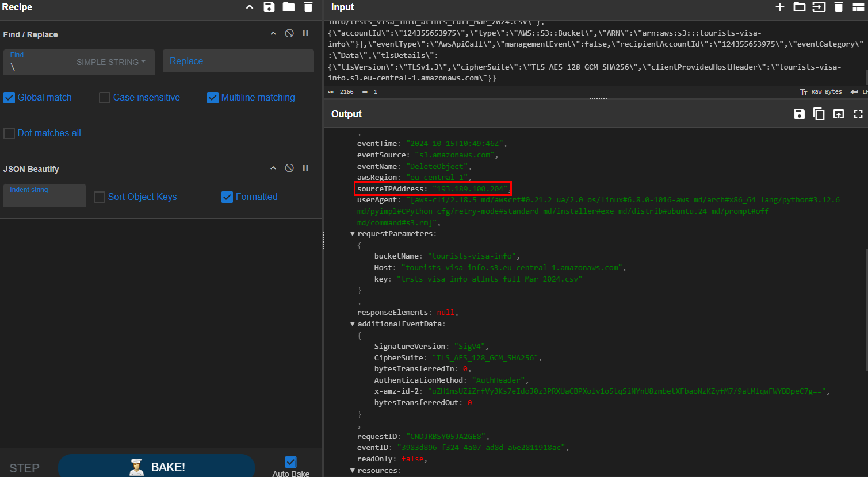Collapse the JSON Beautify operation panel
Image resolution: width=868 pixels, height=477 pixels.
(273, 168)
